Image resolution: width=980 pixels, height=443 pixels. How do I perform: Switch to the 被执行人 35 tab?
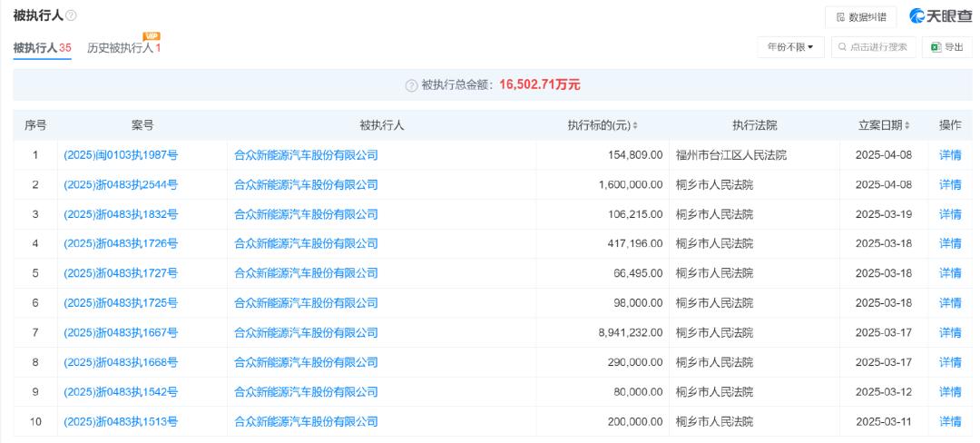click(42, 48)
